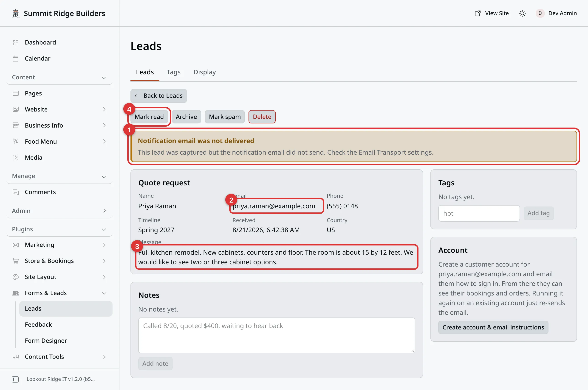Switch to the Display tab
The image size is (588, 390).
tap(204, 72)
